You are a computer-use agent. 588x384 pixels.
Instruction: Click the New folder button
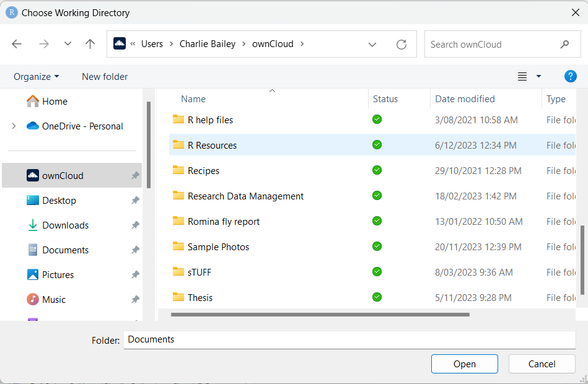pos(105,77)
